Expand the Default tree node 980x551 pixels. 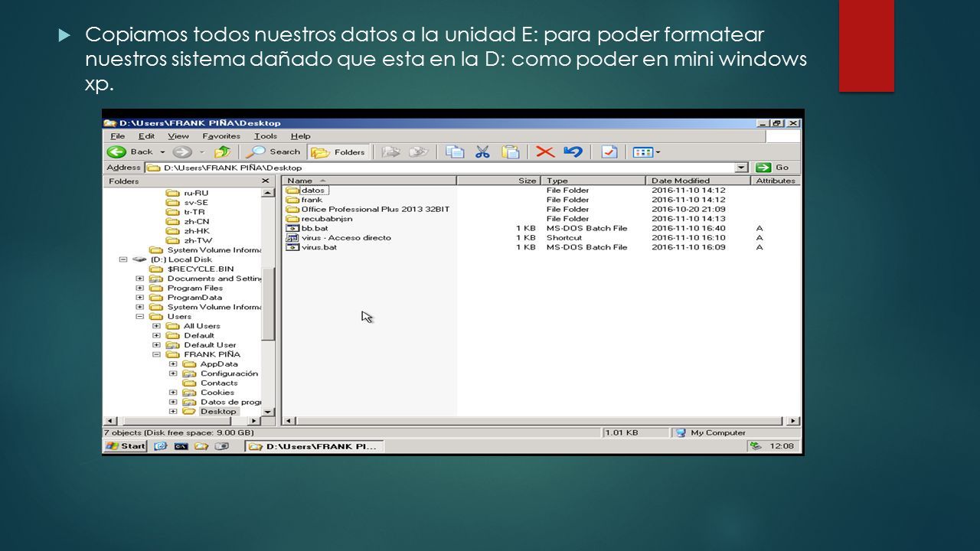156,335
